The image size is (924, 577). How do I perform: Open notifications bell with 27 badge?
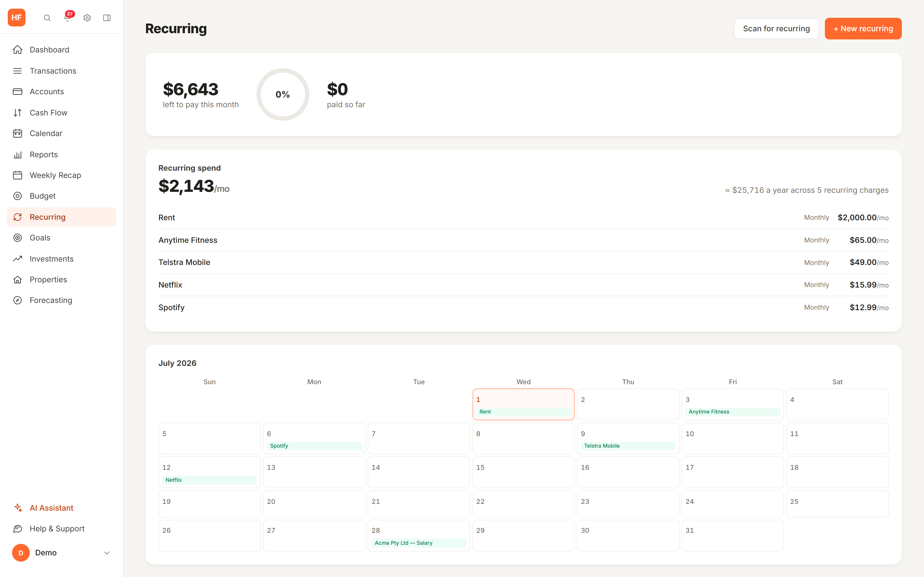(x=68, y=18)
